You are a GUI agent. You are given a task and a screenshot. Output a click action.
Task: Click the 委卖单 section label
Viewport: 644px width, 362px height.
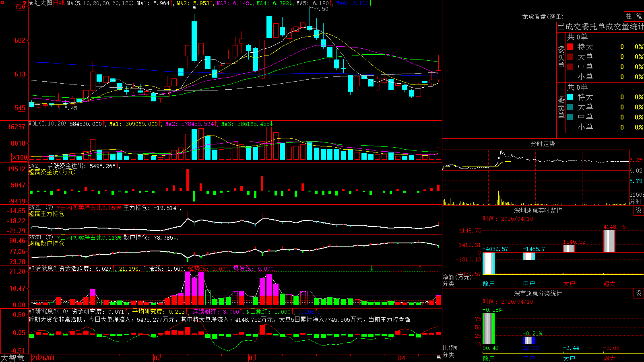click(561, 108)
